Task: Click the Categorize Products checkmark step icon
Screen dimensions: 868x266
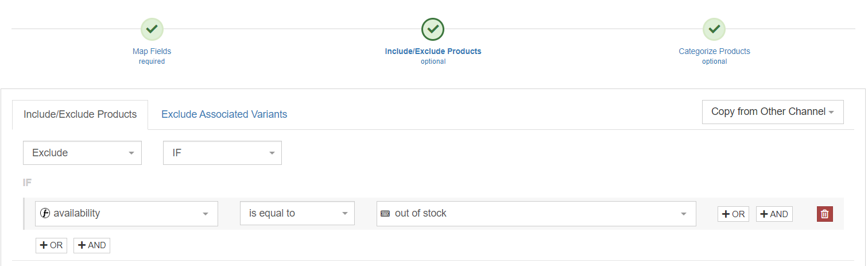Action: click(x=714, y=29)
